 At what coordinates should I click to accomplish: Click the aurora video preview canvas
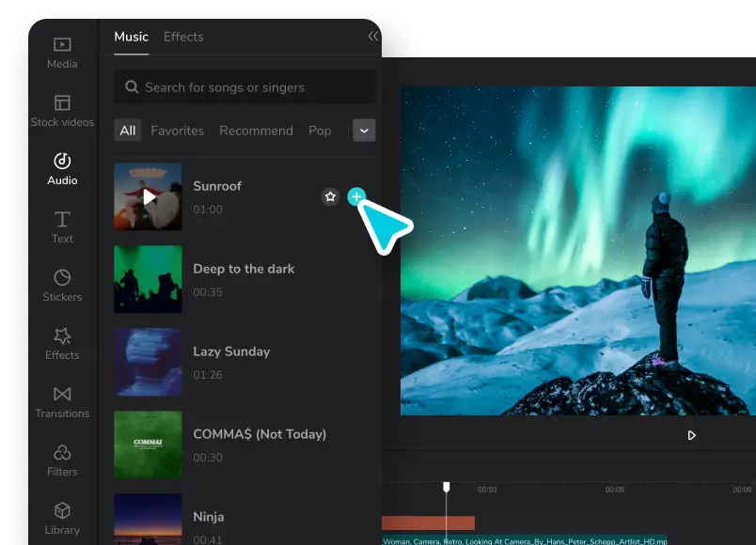578,251
